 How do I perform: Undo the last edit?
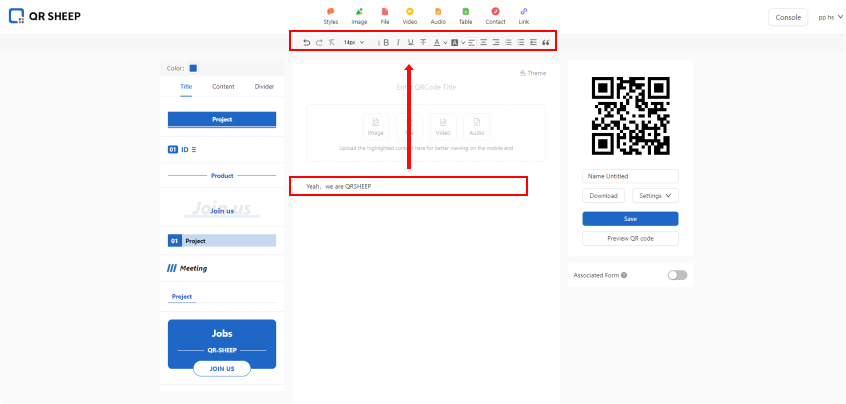click(x=306, y=43)
